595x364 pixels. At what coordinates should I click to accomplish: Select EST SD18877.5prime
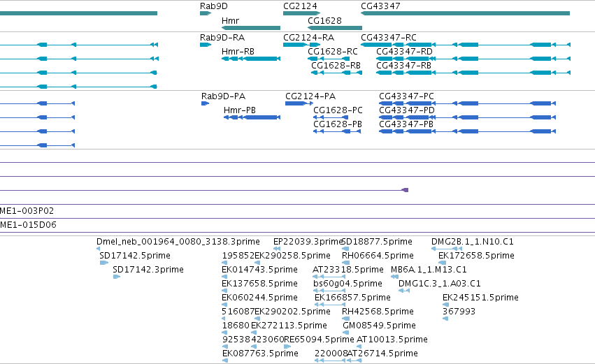pyautogui.click(x=377, y=242)
